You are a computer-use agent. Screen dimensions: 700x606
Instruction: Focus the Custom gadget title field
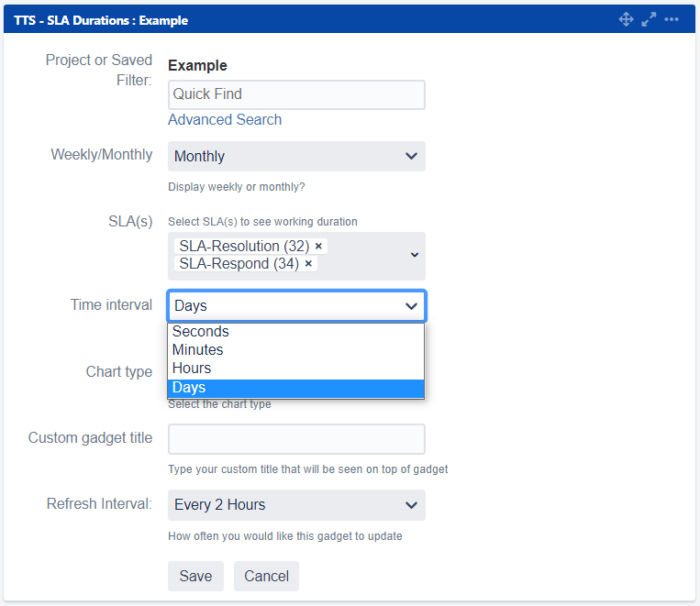point(296,439)
